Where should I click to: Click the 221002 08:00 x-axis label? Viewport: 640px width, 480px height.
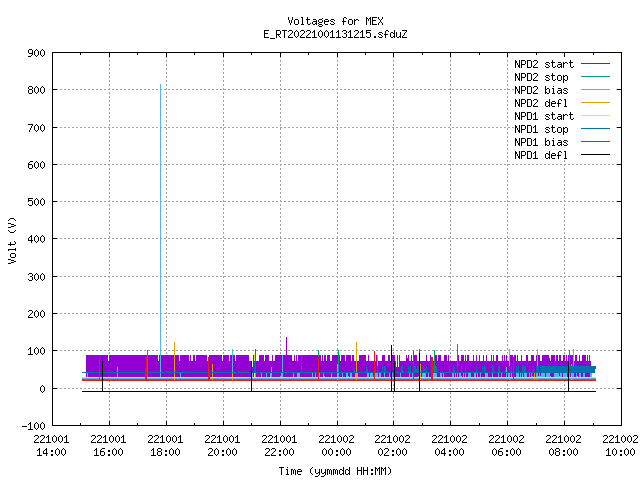tap(563, 446)
